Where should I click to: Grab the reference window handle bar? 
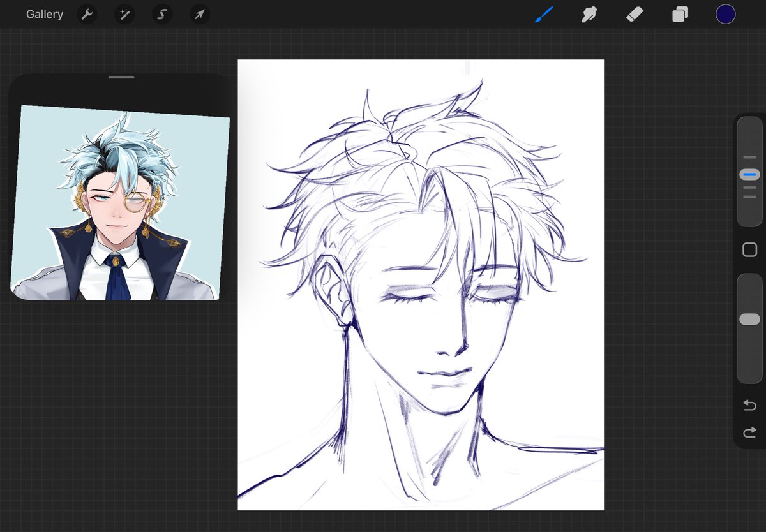(121, 77)
